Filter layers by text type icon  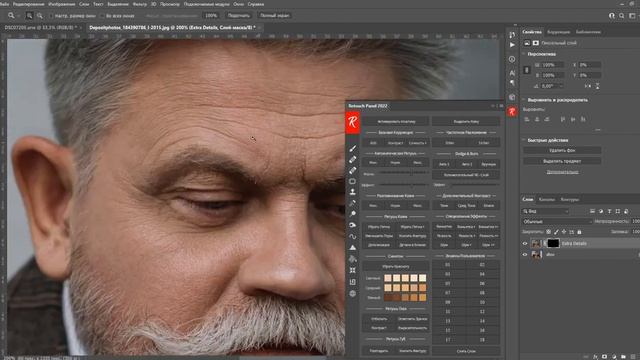(x=609, y=211)
